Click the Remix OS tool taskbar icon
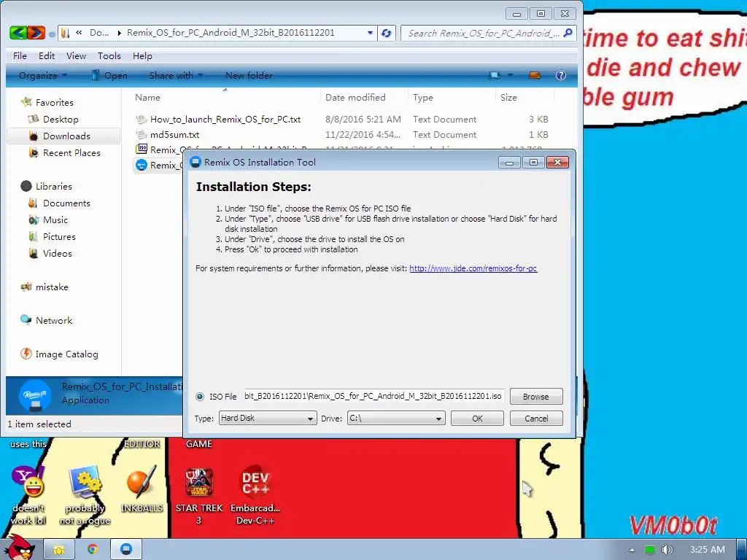The height and width of the screenshot is (560, 747). (x=125, y=550)
